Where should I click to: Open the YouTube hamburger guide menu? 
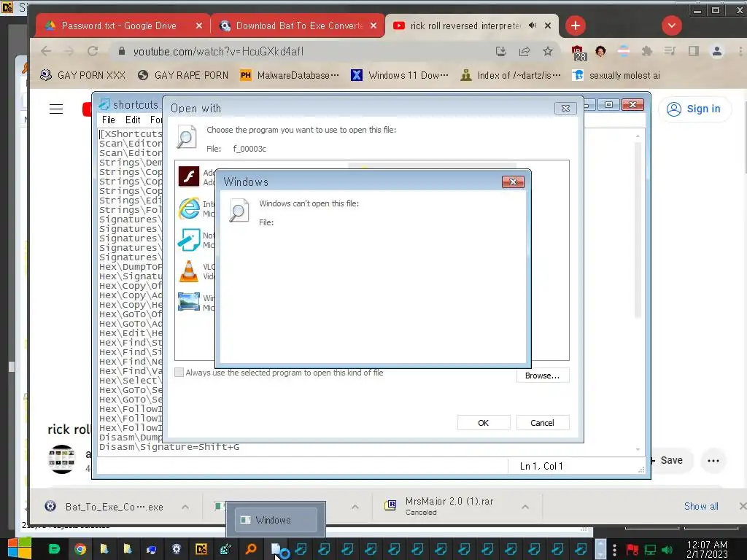coord(56,109)
